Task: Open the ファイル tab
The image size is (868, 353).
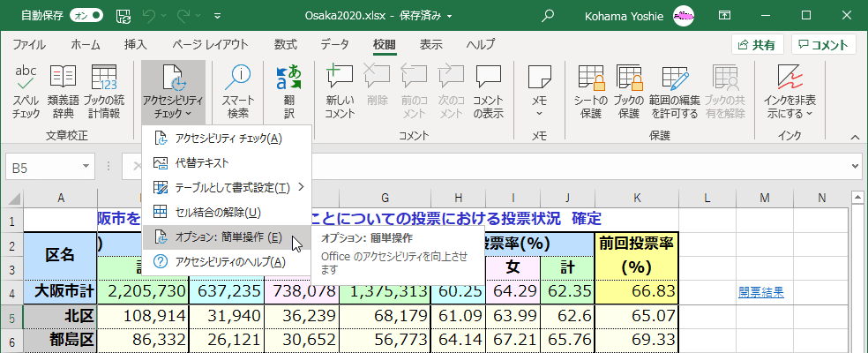Action: coord(29,45)
